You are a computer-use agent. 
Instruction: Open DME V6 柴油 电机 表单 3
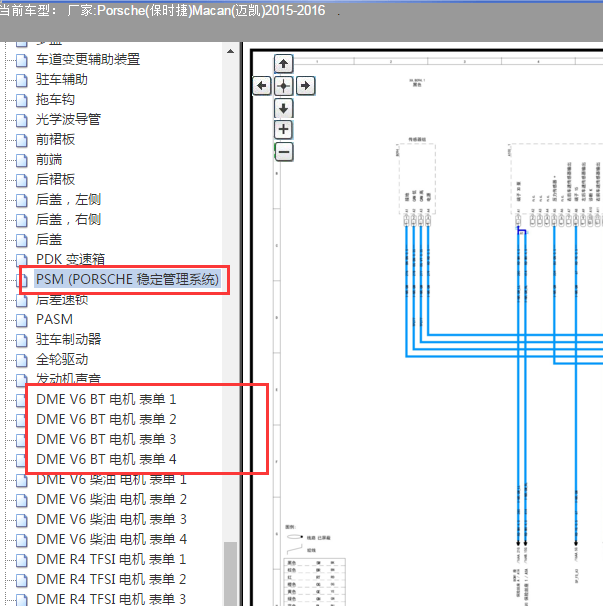coord(112,519)
